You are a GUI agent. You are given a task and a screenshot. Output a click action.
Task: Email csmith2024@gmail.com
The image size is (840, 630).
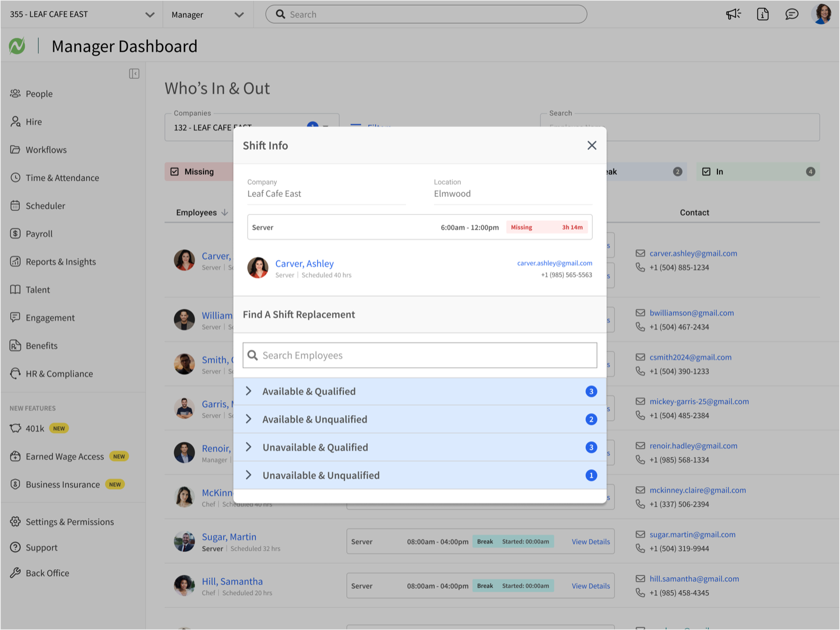[x=690, y=357]
